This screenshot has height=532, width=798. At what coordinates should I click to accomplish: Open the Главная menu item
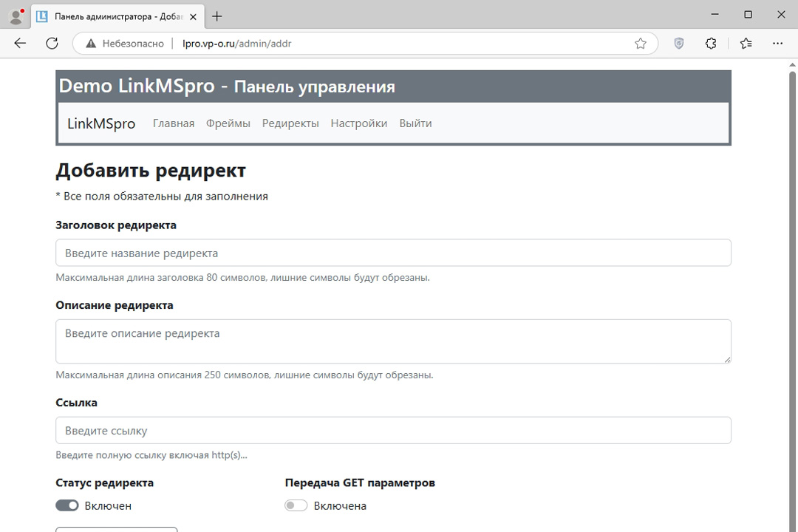pos(174,123)
